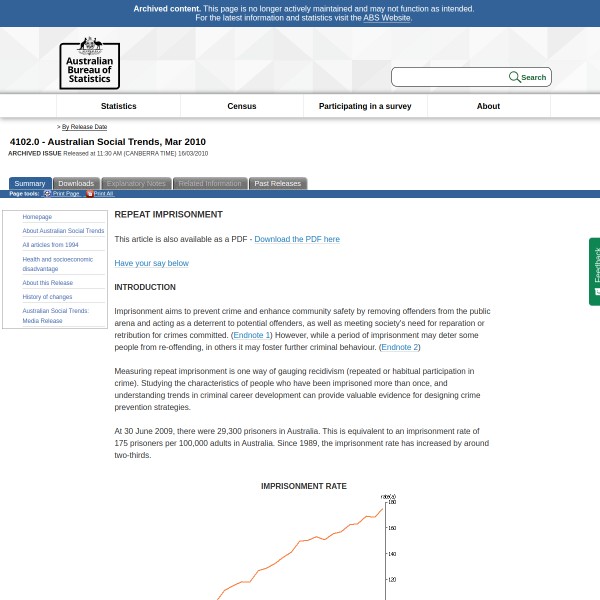Click Download the PDF here link
600x600 pixels.
[x=297, y=239]
